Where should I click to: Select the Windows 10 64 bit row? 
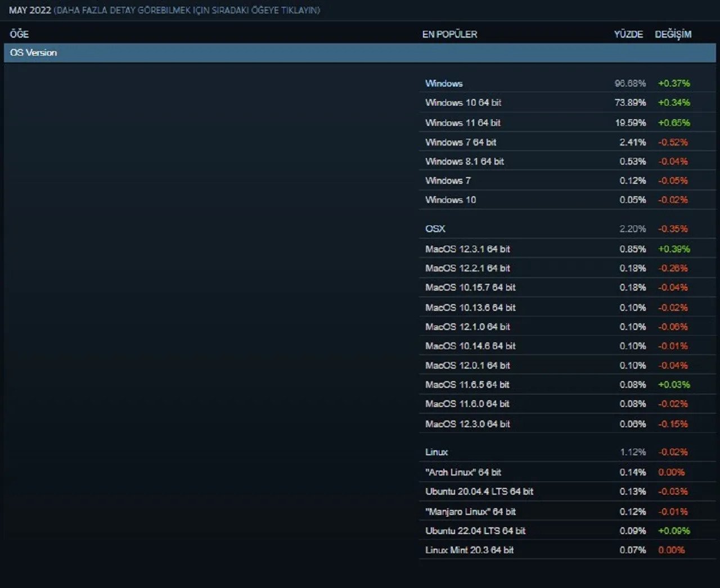pos(567,102)
